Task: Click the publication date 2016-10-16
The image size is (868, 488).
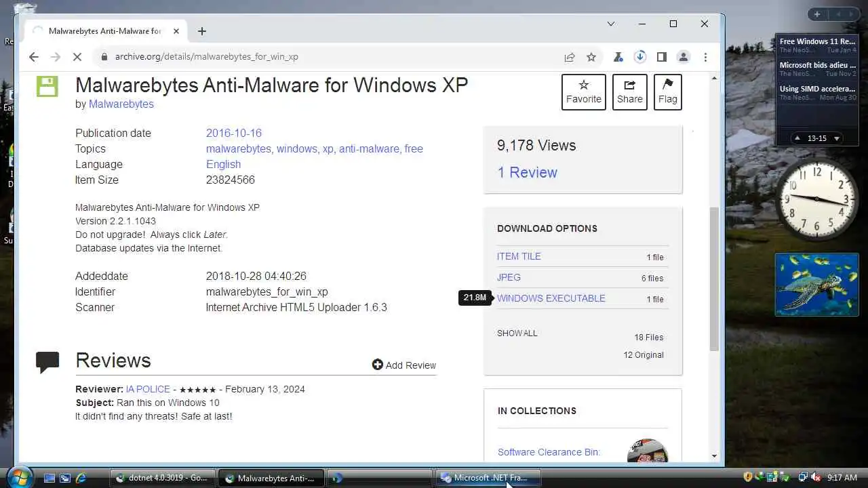Action: (234, 133)
